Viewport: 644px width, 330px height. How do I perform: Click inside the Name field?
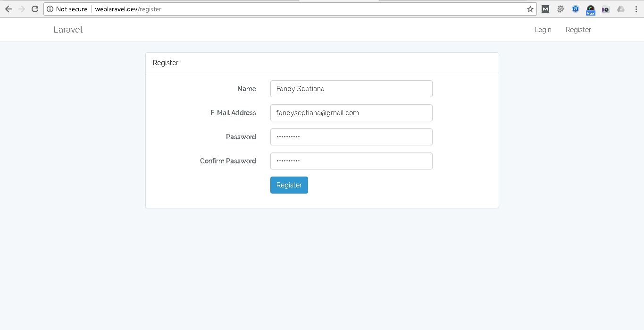[351, 88]
